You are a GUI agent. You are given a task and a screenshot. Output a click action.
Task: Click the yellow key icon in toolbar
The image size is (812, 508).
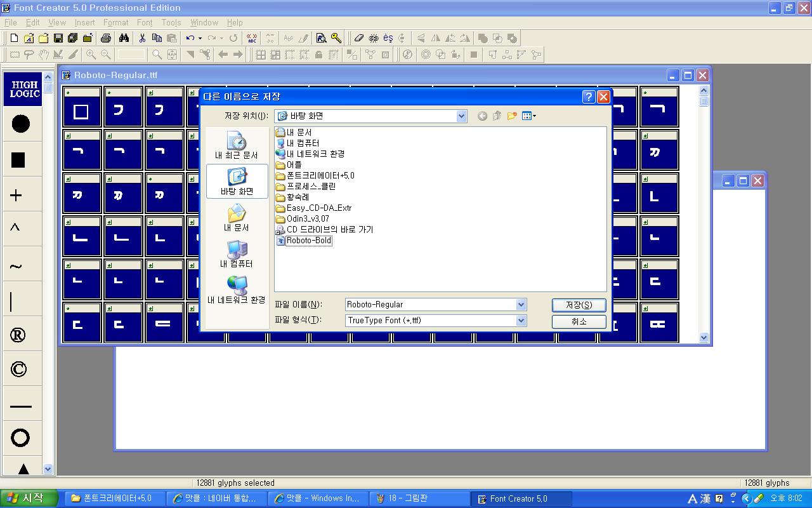tap(336, 38)
